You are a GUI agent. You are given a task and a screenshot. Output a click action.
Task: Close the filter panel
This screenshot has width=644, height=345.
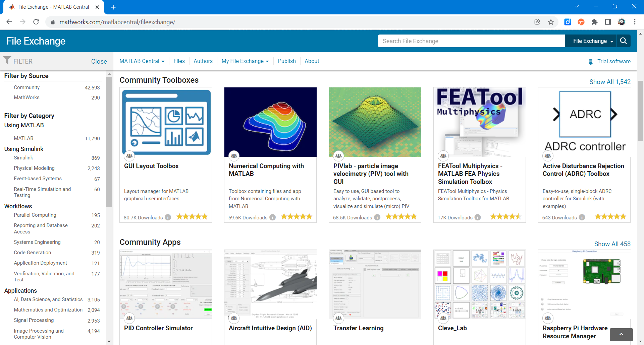(99, 61)
